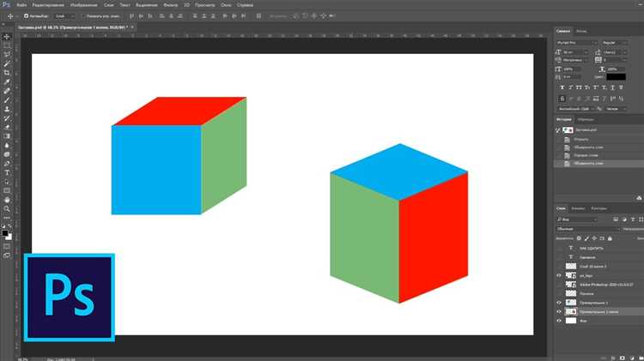Viewport: 644px width, 361px height.
Task: Select the Прямоугольник 1 копия layer thumbnail
Action: 571,312
